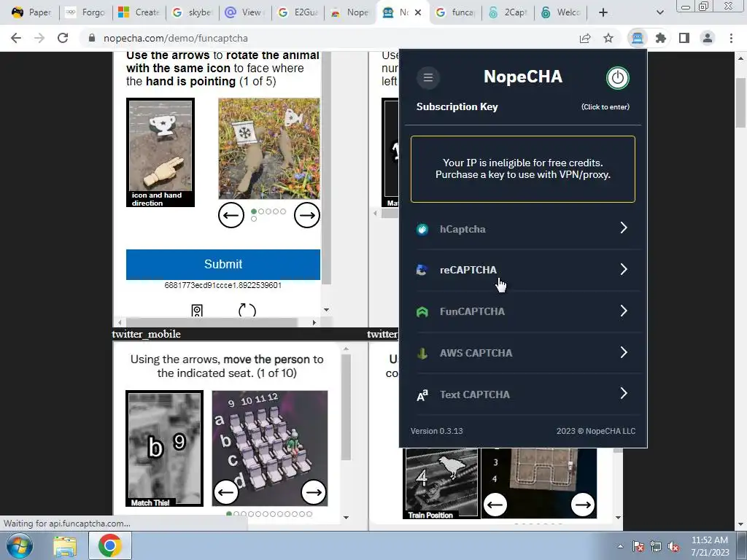This screenshot has height=560, width=747.
Task: Rotate animal right with the right arrow
Action: 307,215
